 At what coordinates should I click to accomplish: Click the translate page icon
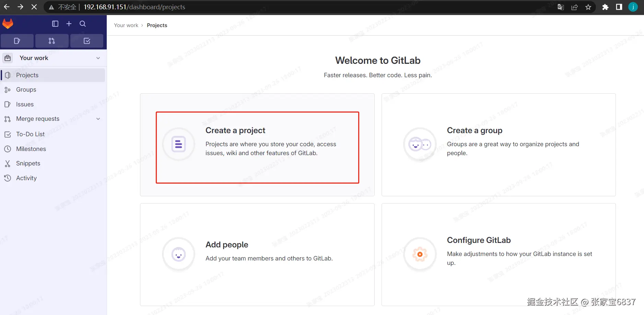point(561,7)
